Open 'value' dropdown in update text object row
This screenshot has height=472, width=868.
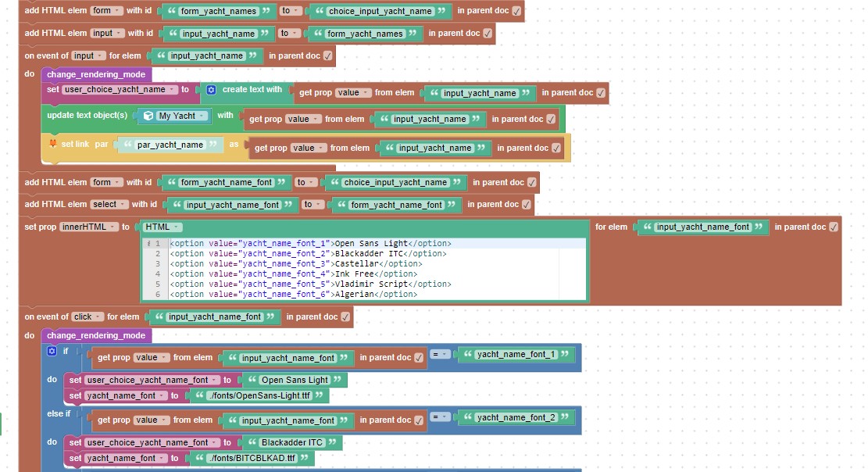(303, 119)
